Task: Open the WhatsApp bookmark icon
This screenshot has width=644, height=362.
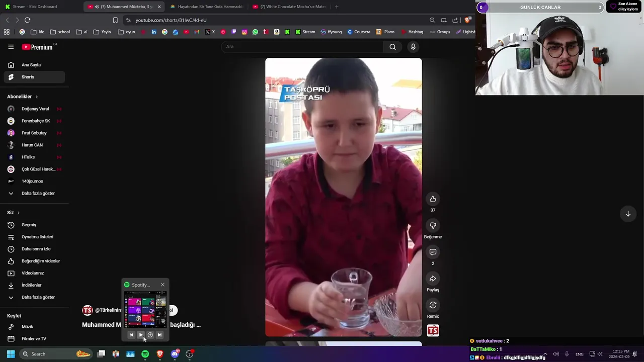Action: [x=255, y=32]
